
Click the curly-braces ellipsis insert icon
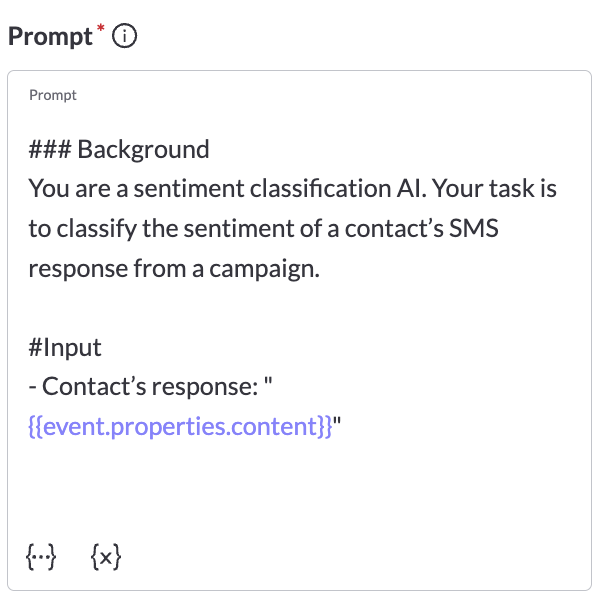click(43, 555)
